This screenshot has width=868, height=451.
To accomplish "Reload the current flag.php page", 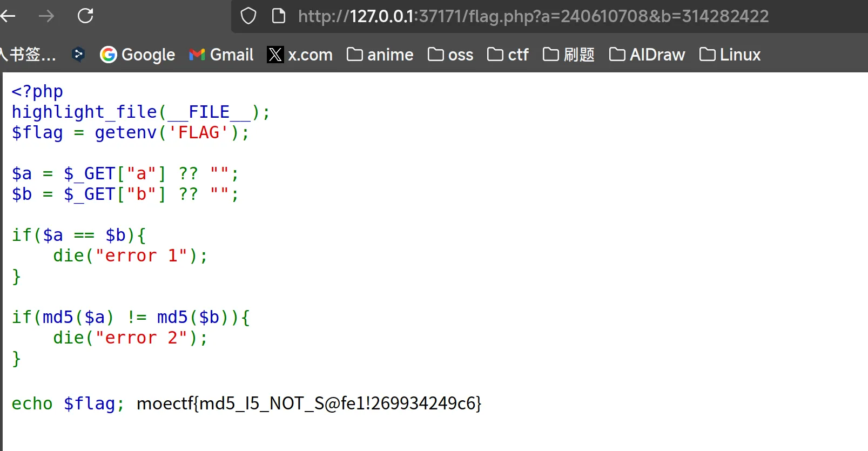I will click(85, 16).
